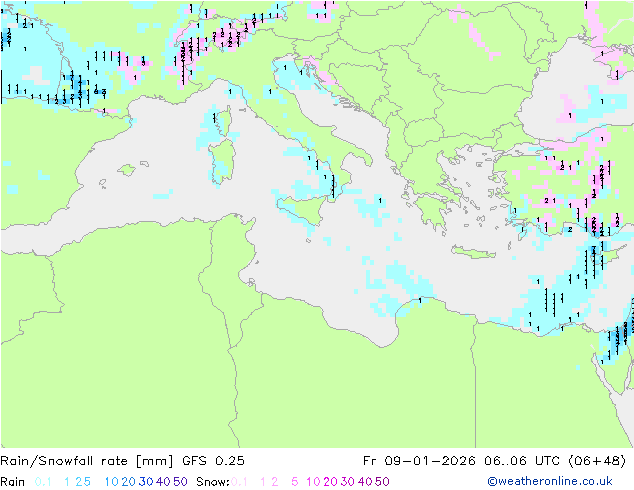Pick the Rain legend 0.1 color value
634x490 pixels.
pos(43,482)
